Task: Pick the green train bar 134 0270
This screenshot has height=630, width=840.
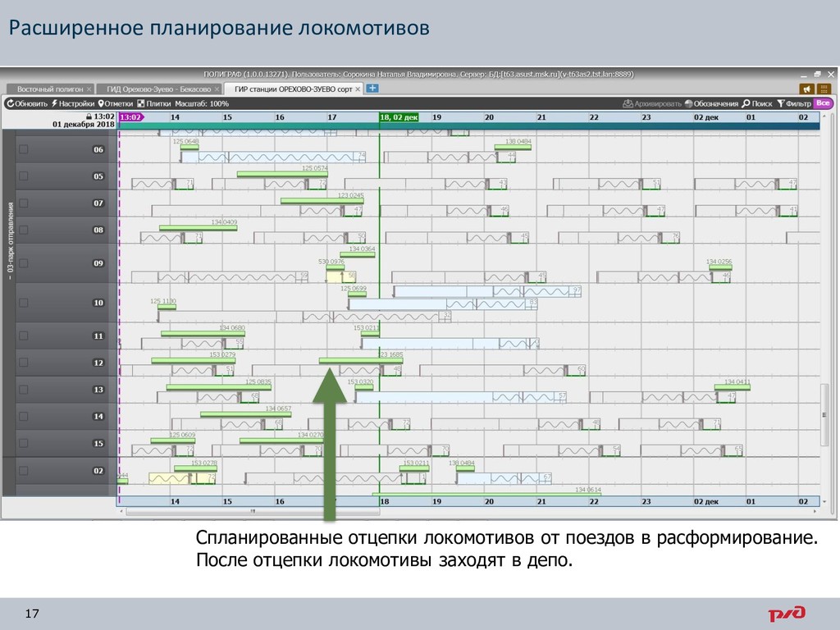Action: (281, 441)
